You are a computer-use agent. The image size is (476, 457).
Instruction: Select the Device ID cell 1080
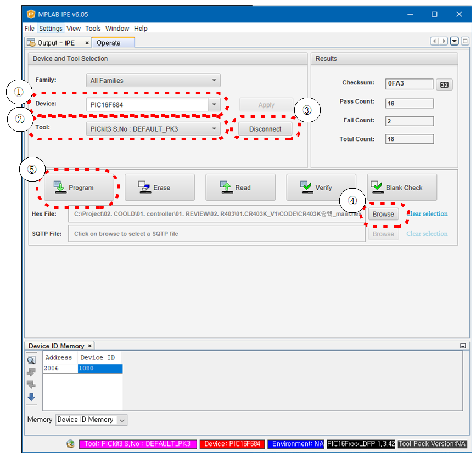(100, 369)
